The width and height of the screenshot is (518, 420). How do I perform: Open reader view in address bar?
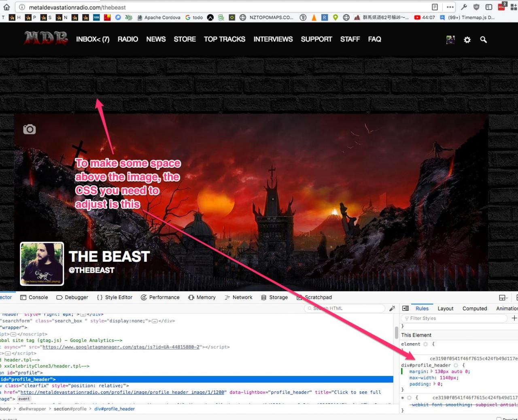pos(435,7)
